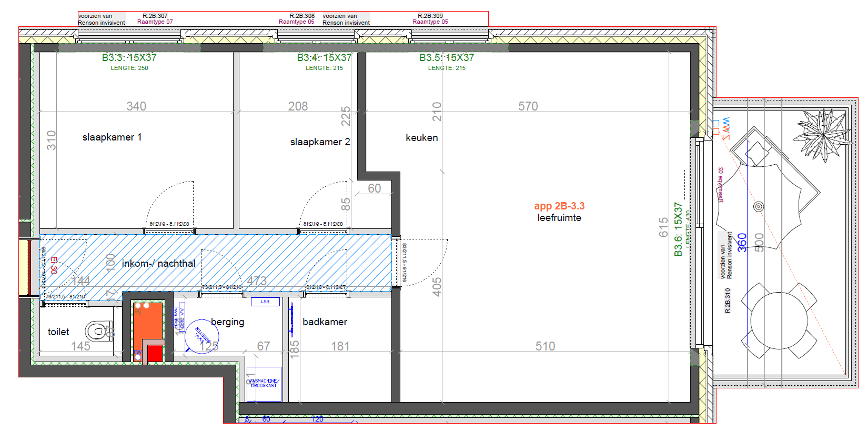Click the toilet bowl symbol
This screenshot has width=868, height=441.
[x=97, y=332]
